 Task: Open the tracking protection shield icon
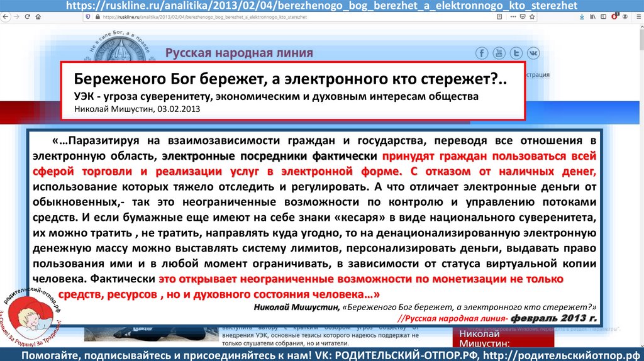88,17
